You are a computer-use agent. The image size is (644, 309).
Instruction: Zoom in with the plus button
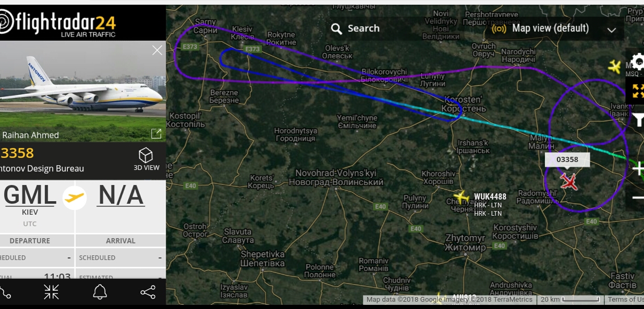(x=638, y=169)
